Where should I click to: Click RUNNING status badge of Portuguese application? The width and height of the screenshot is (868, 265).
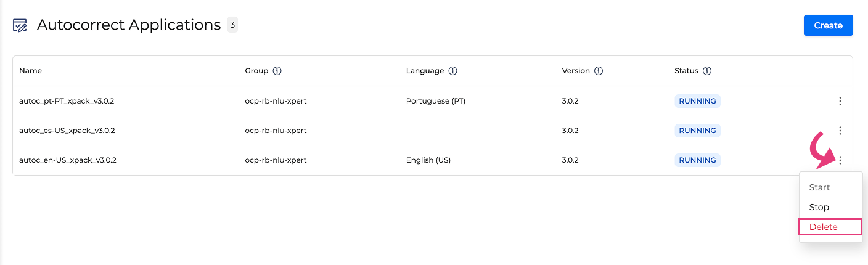pyautogui.click(x=697, y=101)
